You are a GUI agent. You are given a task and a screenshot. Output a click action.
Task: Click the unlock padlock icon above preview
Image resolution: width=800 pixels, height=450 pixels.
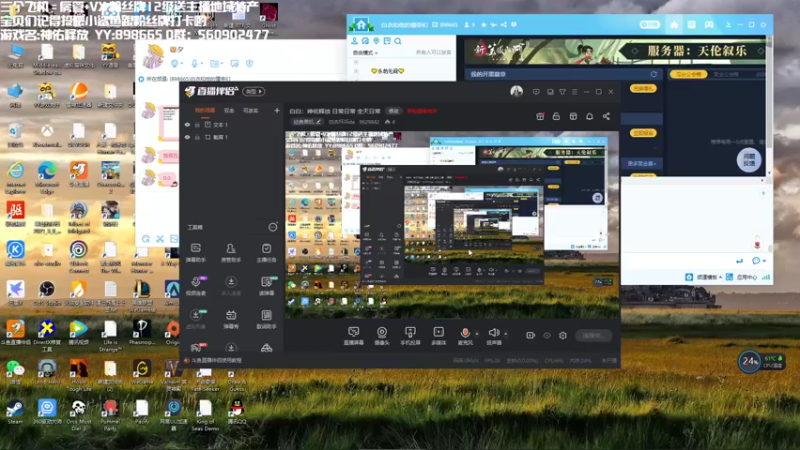pos(556,116)
